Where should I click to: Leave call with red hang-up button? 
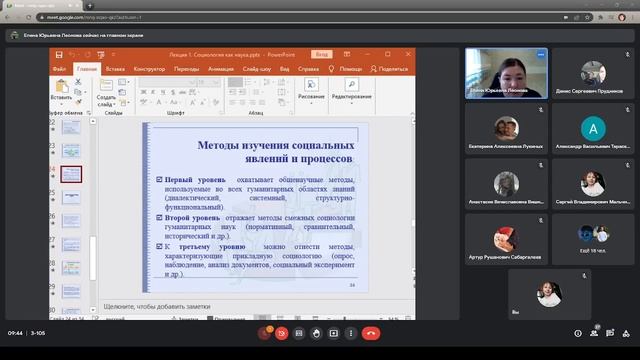tap(371, 333)
